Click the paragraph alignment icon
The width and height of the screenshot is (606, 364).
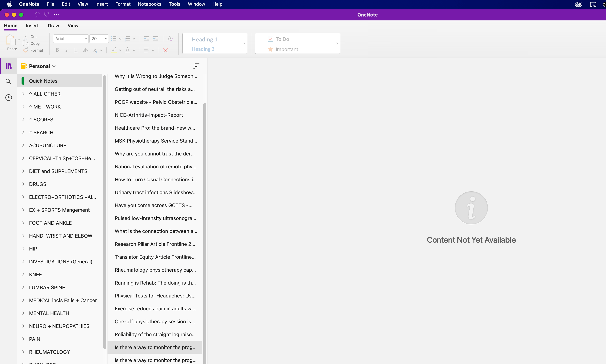pyautogui.click(x=146, y=50)
